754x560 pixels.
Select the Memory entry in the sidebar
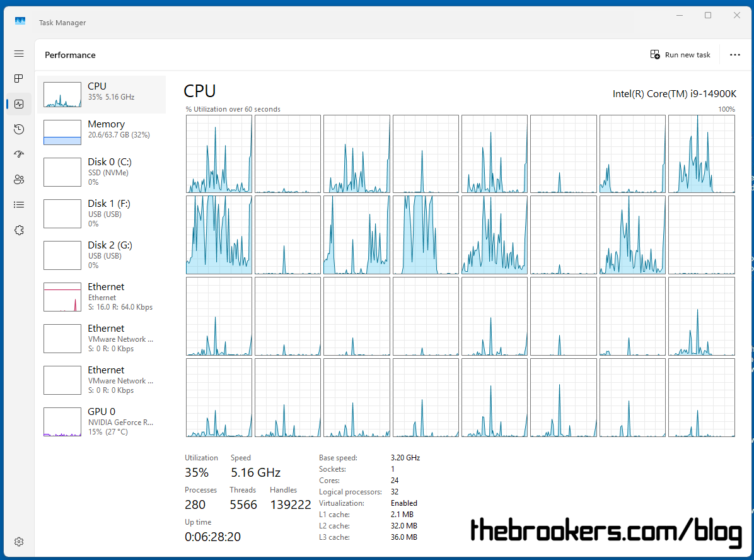101,132
